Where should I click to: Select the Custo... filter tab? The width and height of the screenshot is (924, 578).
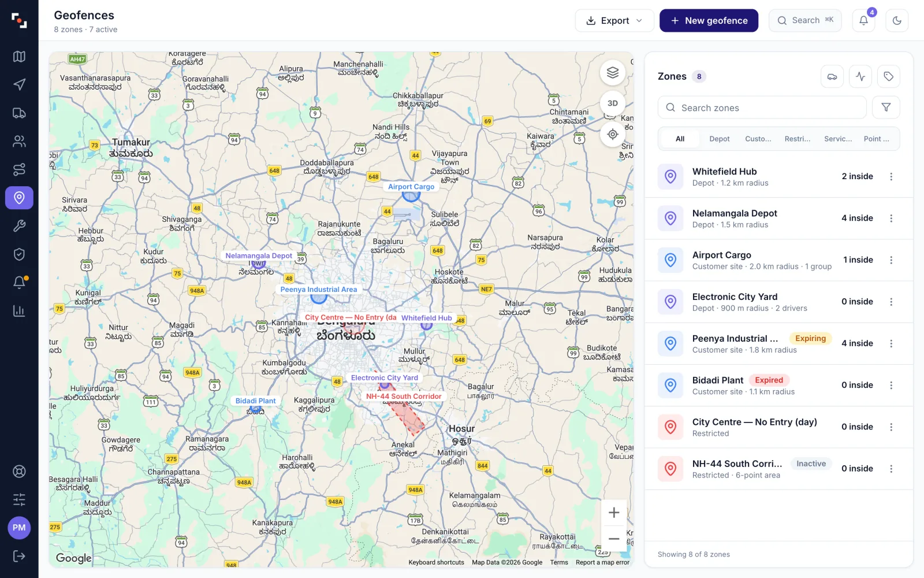click(758, 139)
